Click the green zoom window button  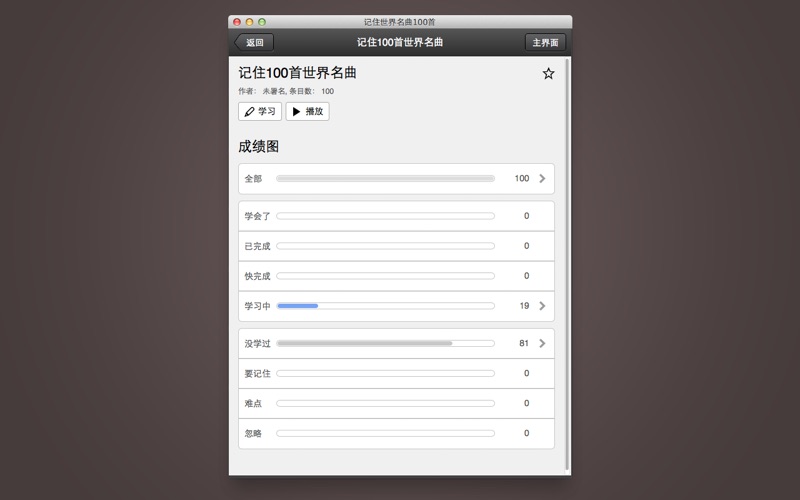pyautogui.click(x=262, y=22)
